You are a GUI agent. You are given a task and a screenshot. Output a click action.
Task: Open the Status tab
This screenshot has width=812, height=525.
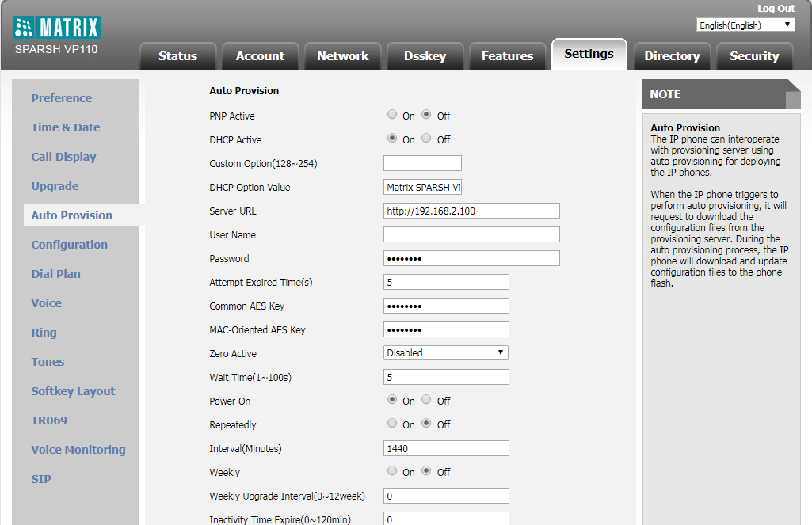tap(177, 56)
